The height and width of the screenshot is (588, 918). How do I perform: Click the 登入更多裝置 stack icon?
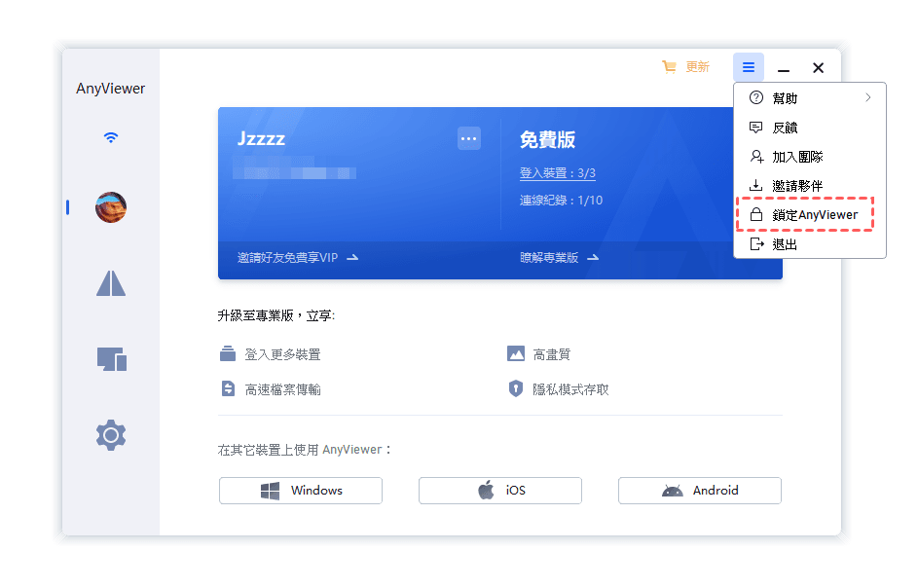coord(228,353)
